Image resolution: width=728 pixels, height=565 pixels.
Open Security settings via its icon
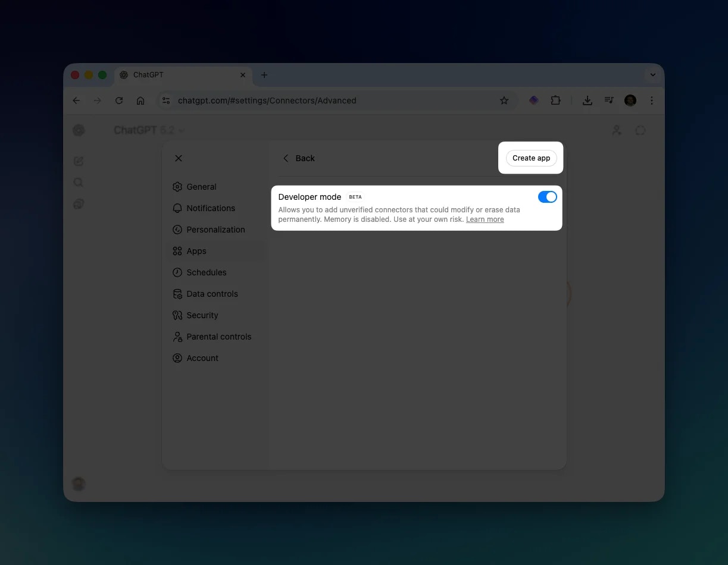click(177, 315)
